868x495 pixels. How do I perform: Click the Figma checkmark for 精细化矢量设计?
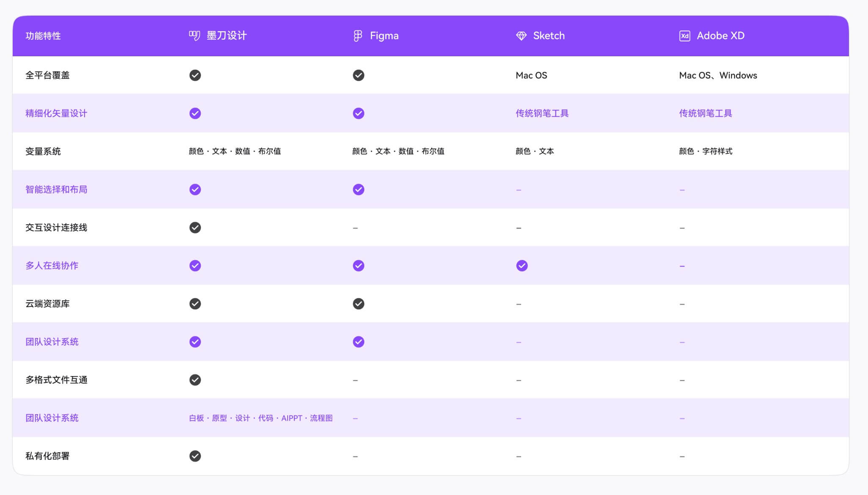click(x=358, y=113)
